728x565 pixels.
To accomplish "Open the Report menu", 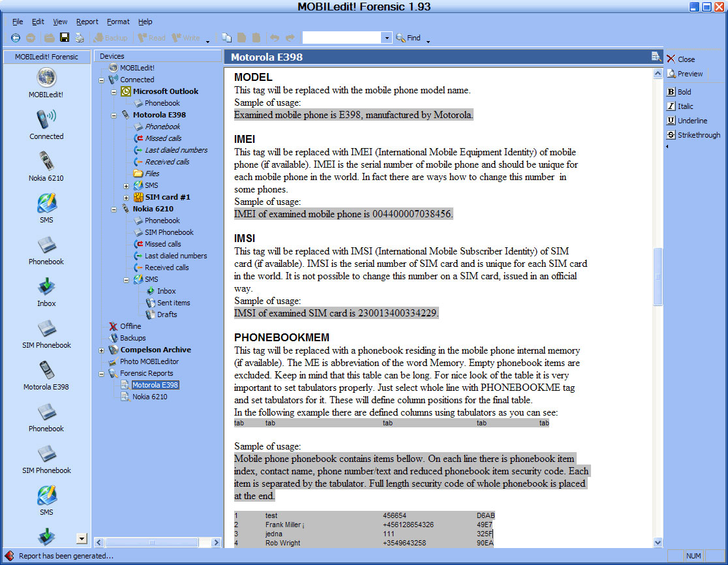I will pyautogui.click(x=87, y=22).
